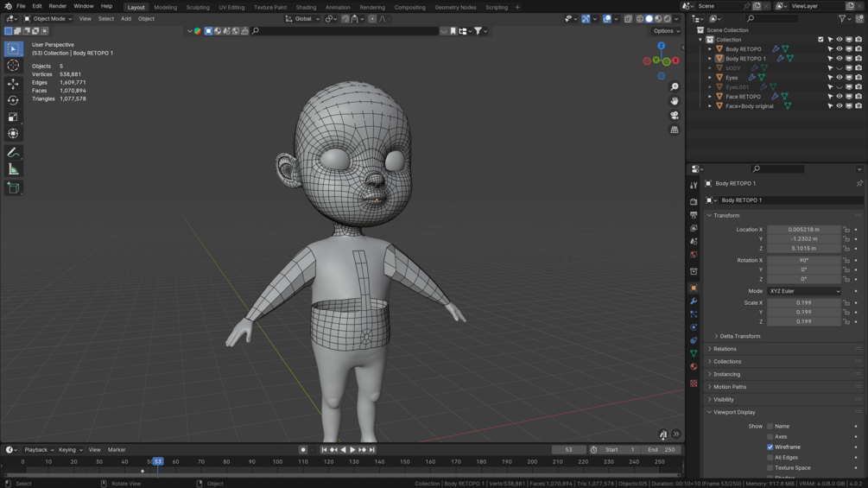Viewport: 868px width, 488px height.
Task: Enable the All Edges checkbox
Action: click(770, 458)
